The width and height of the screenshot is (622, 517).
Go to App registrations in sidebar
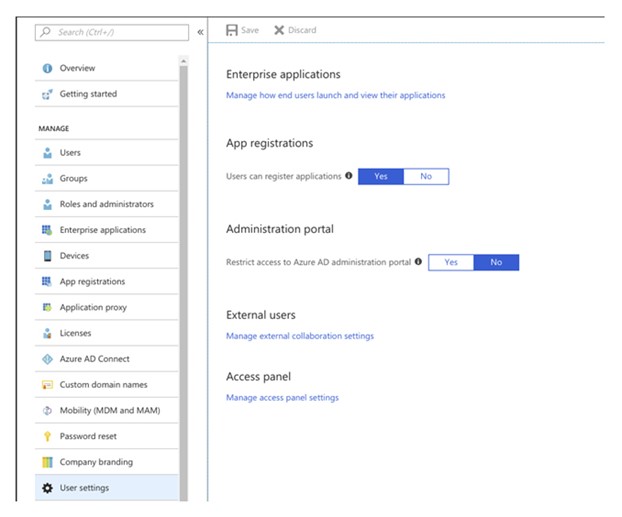point(92,282)
